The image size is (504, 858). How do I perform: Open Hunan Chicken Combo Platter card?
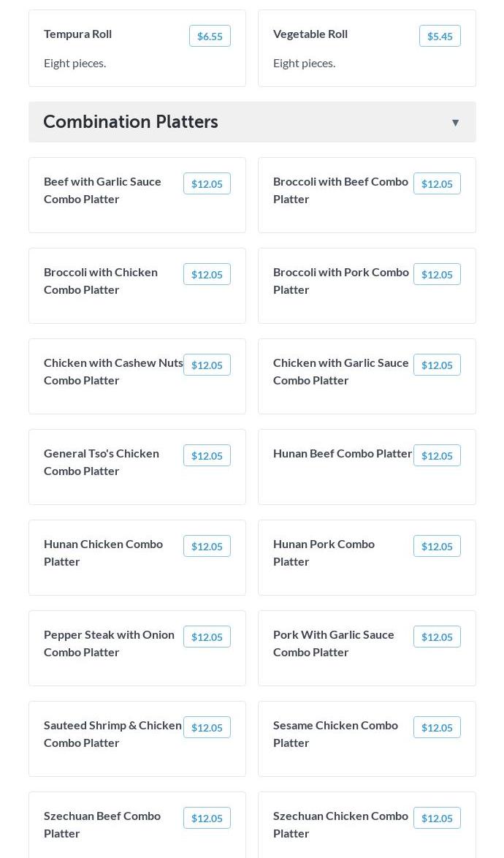coord(103,553)
